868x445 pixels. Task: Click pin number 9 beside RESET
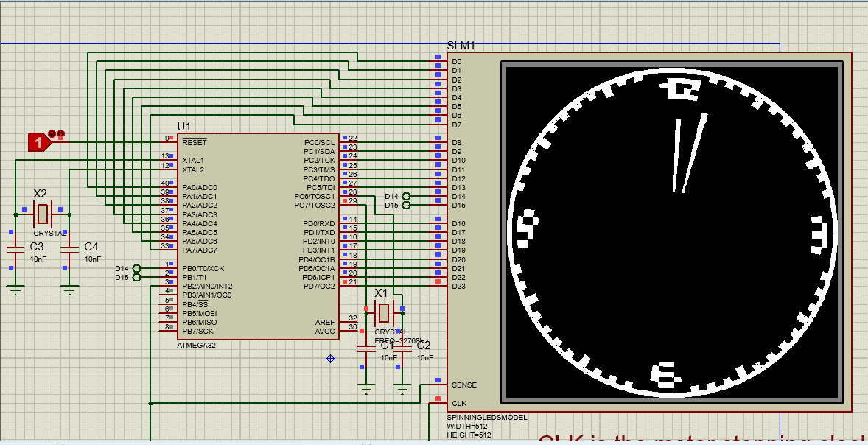167,139
